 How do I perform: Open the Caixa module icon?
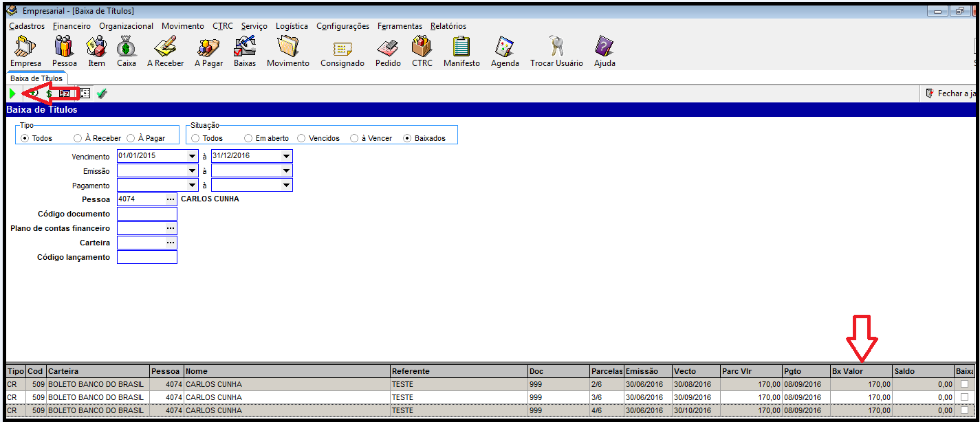tap(127, 51)
